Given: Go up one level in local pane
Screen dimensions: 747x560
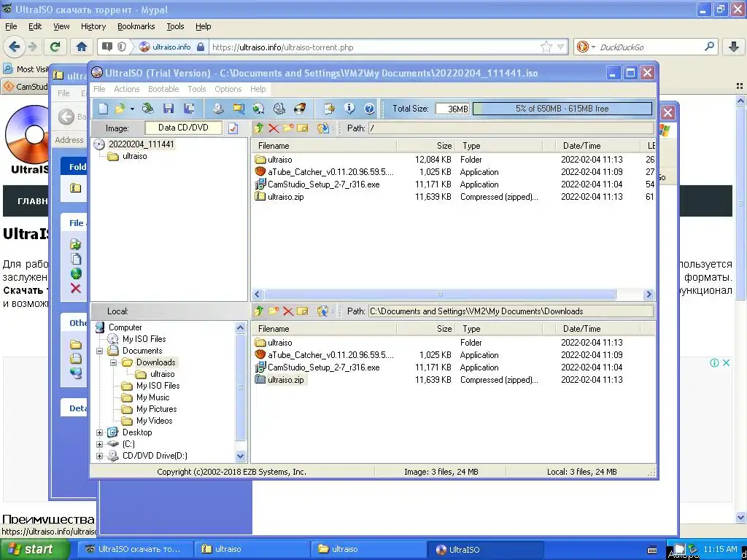Looking at the screenshot, I should click(259, 311).
